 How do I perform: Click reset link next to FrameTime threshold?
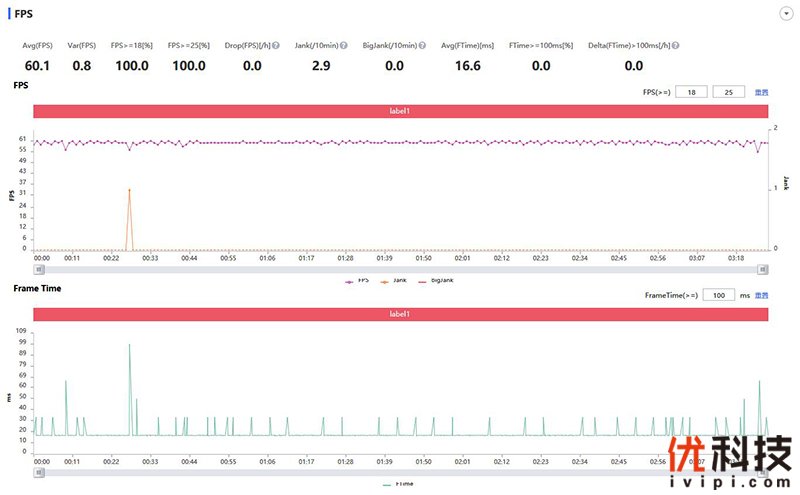[x=762, y=295]
